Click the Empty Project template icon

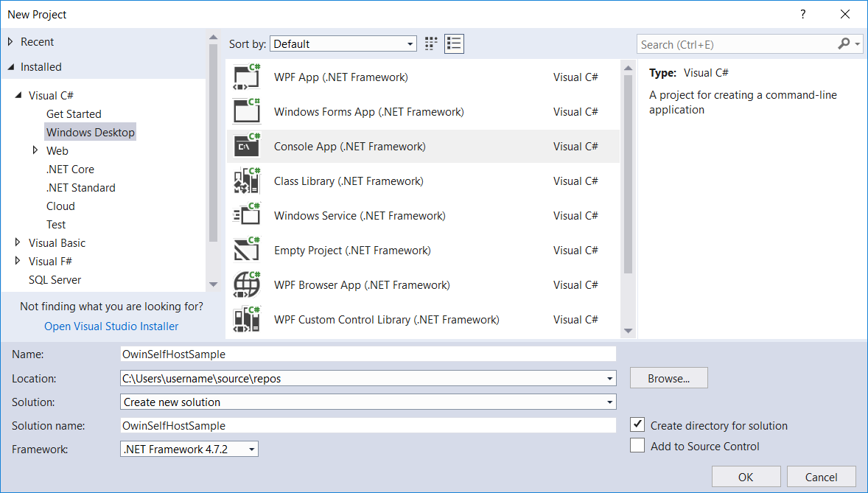246,250
